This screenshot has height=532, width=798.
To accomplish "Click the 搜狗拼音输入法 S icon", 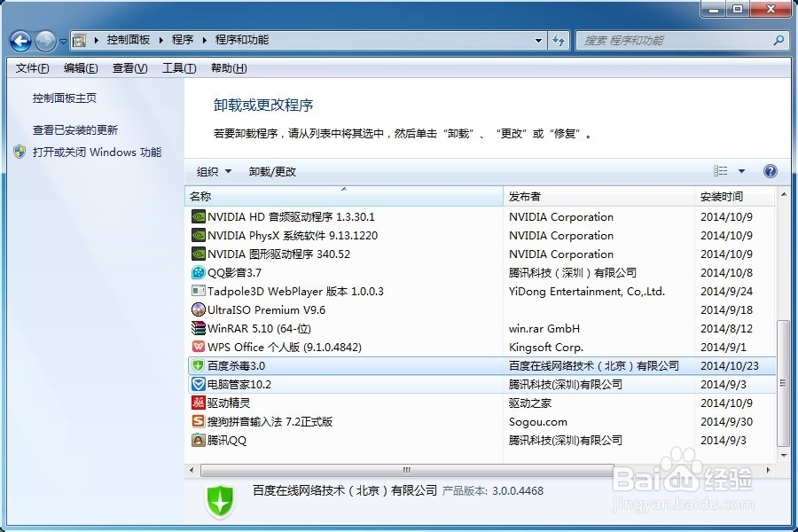I will (198, 421).
